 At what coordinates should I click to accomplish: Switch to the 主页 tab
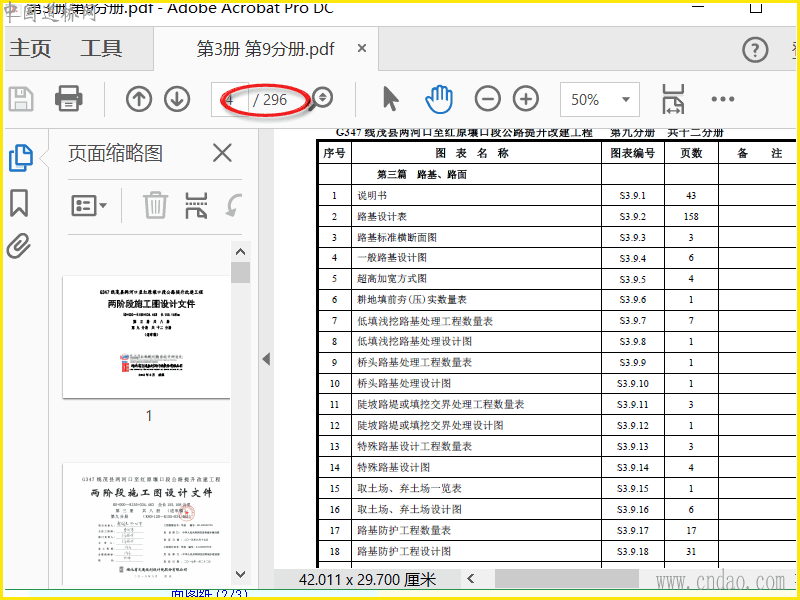coord(30,48)
